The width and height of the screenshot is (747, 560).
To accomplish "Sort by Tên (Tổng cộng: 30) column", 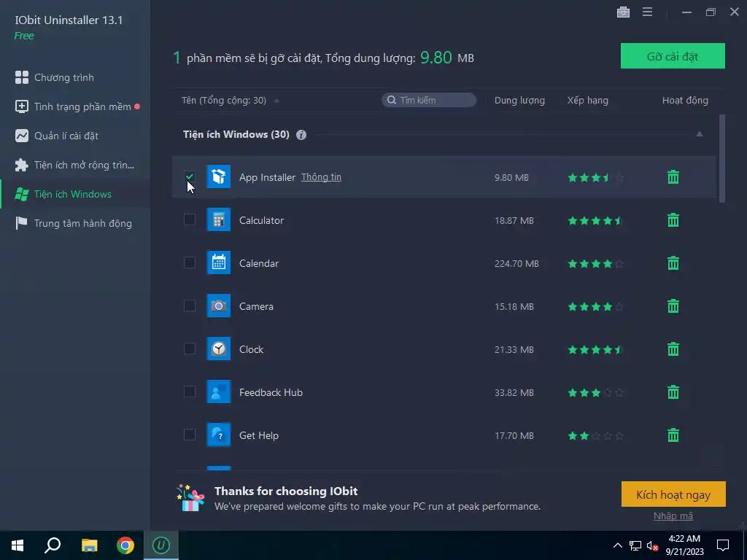I will click(224, 101).
